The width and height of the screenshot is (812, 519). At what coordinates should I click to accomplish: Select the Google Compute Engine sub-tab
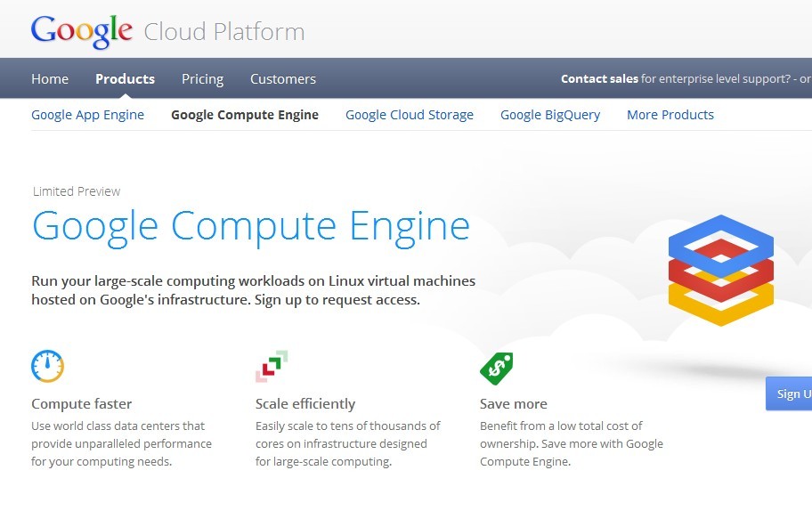coord(245,115)
